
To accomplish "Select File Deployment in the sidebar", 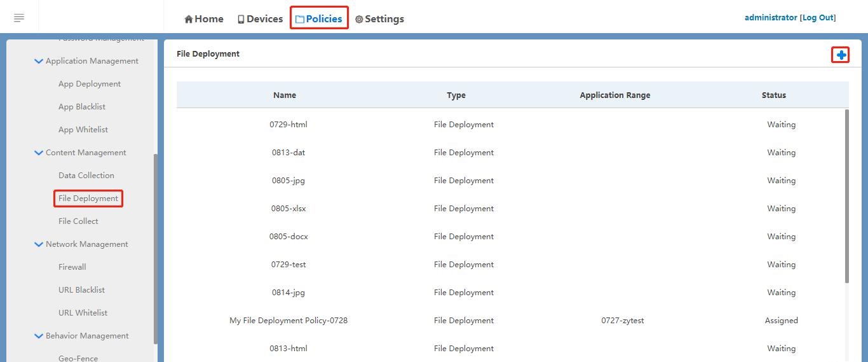I will [x=88, y=198].
